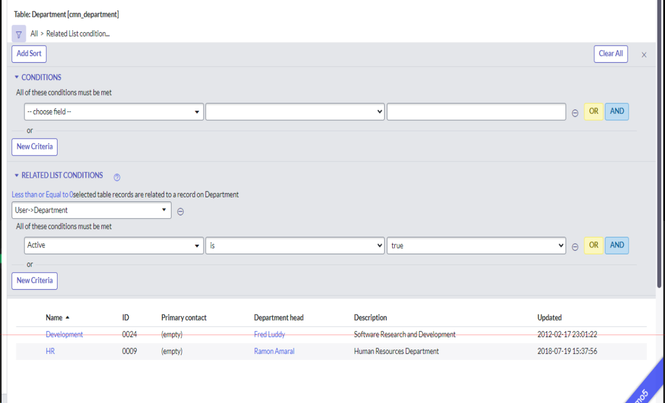Toggle the filter funnel icon
The image size is (665, 403).
19,34
